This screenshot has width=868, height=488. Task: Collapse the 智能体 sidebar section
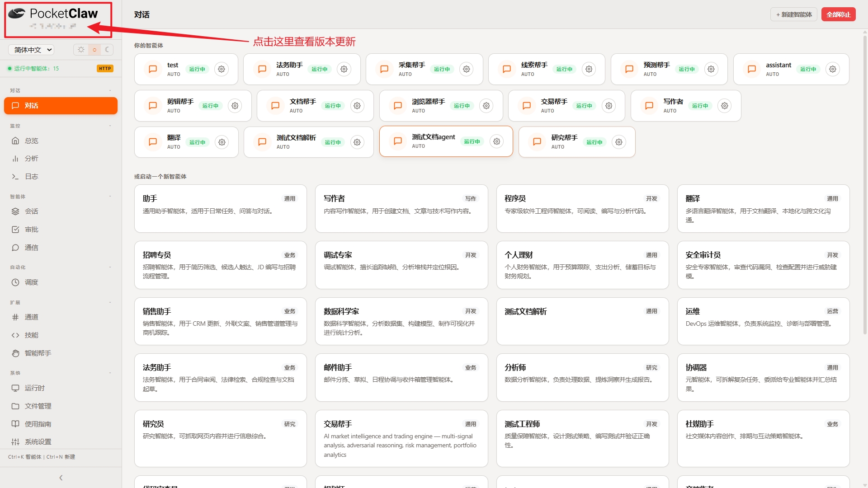pos(110,197)
